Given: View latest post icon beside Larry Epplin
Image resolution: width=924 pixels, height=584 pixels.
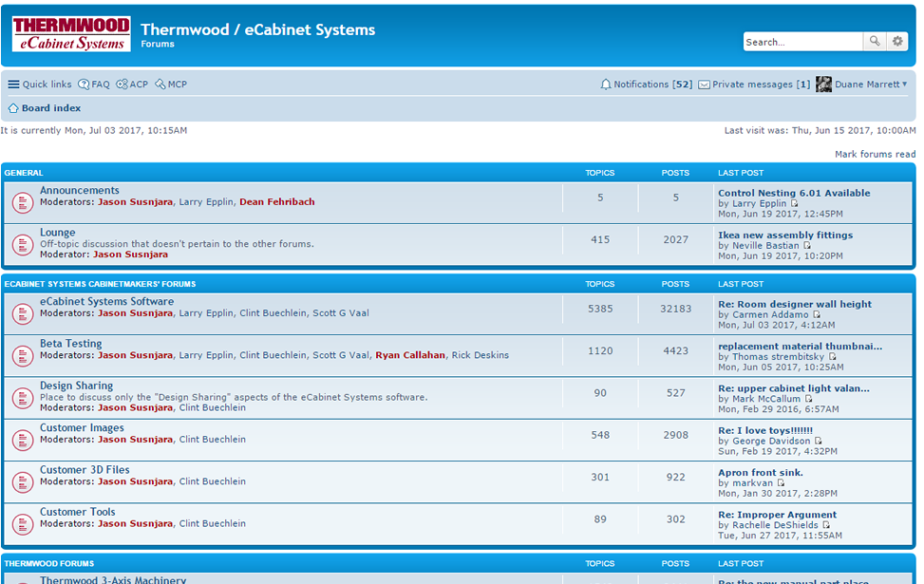Looking at the screenshot, I should [794, 203].
